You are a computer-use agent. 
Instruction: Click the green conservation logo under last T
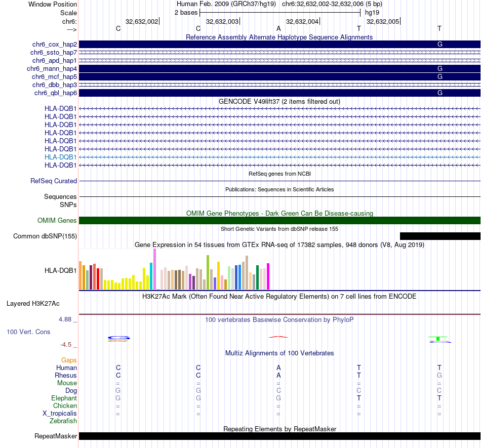[x=438, y=339]
